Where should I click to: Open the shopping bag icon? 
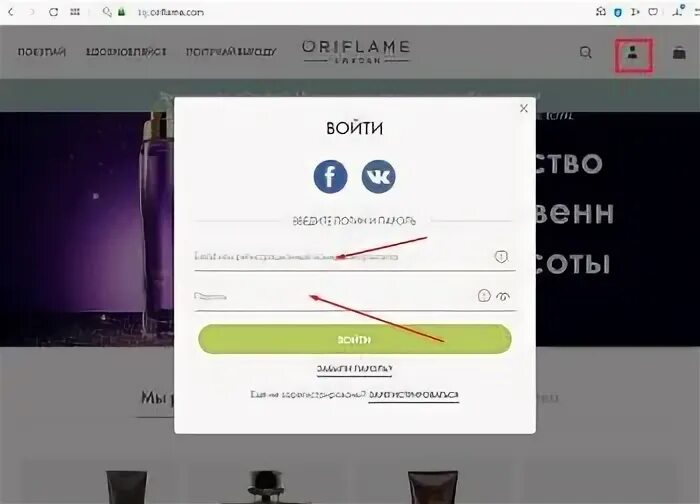679,53
